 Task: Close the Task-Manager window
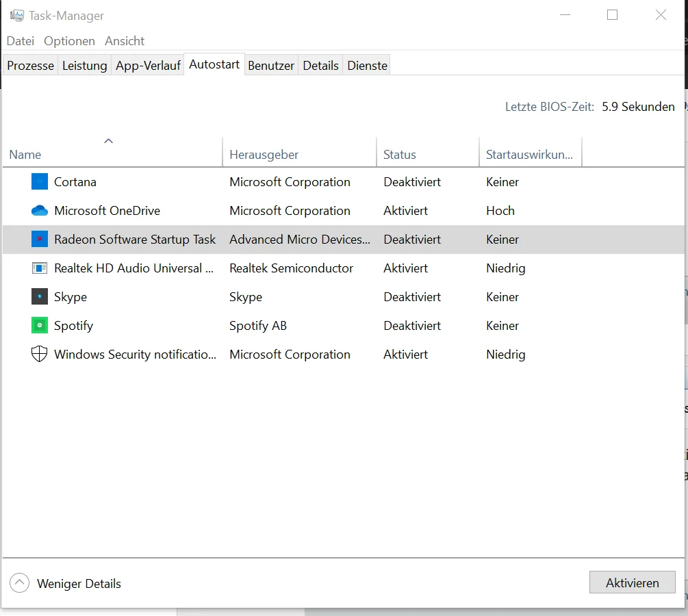[x=661, y=15]
